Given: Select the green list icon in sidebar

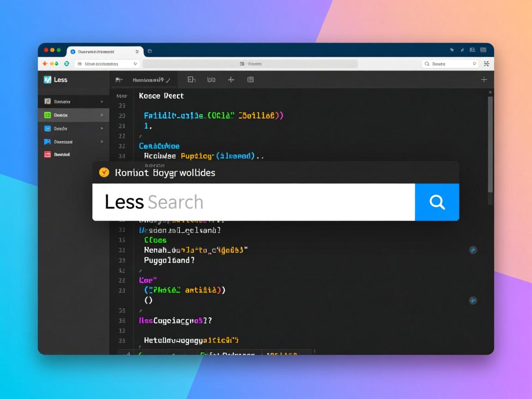Looking at the screenshot, I should tap(48, 115).
